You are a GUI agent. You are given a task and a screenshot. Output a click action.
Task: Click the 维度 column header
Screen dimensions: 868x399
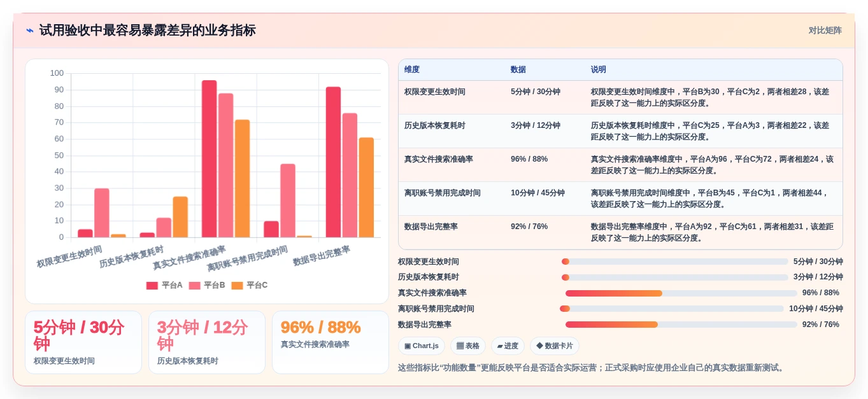[412, 70]
